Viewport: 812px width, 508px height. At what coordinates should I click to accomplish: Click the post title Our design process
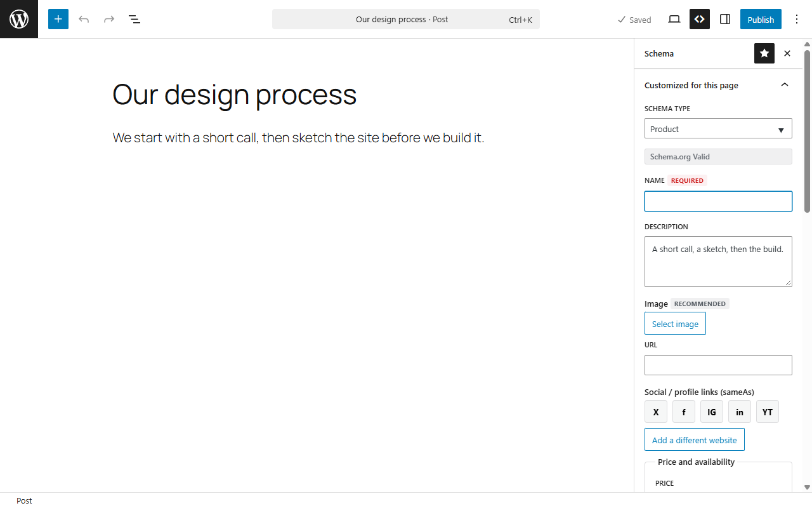coord(235,95)
